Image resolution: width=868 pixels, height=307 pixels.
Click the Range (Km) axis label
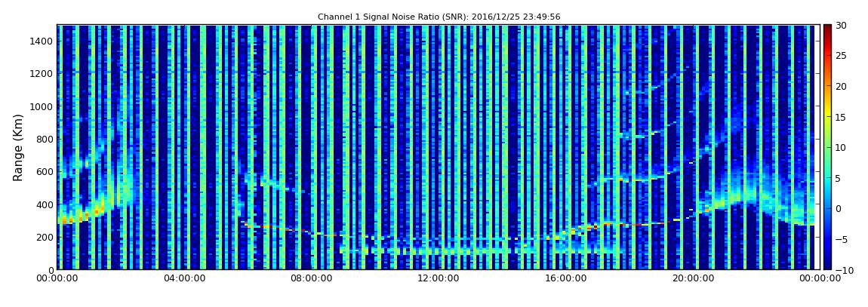pyautogui.click(x=18, y=147)
